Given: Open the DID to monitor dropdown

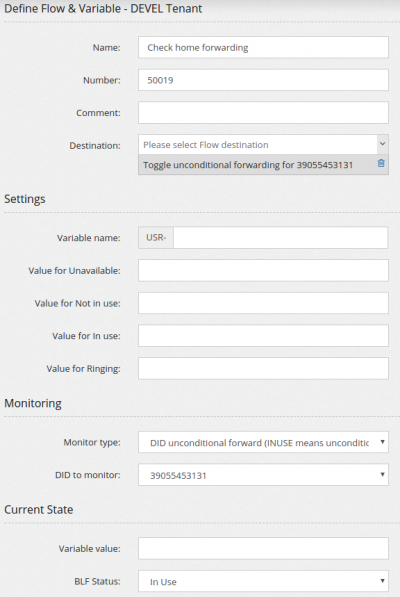Looking at the screenshot, I should pyautogui.click(x=263, y=475).
